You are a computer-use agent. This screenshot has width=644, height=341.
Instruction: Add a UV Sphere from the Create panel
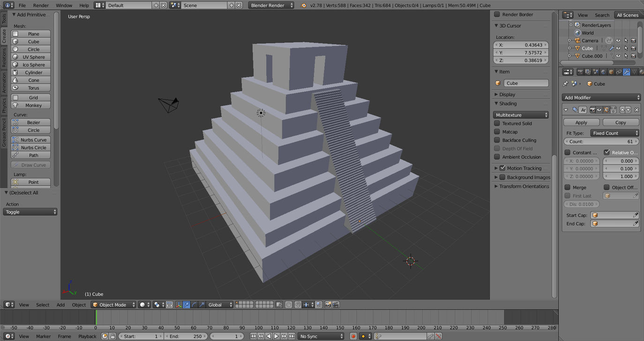click(30, 56)
